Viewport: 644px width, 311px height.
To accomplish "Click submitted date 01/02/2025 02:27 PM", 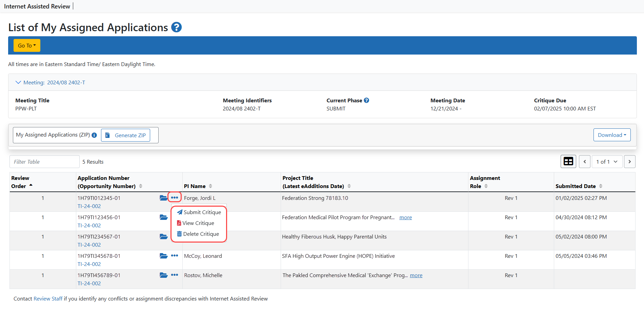I will point(581,198).
